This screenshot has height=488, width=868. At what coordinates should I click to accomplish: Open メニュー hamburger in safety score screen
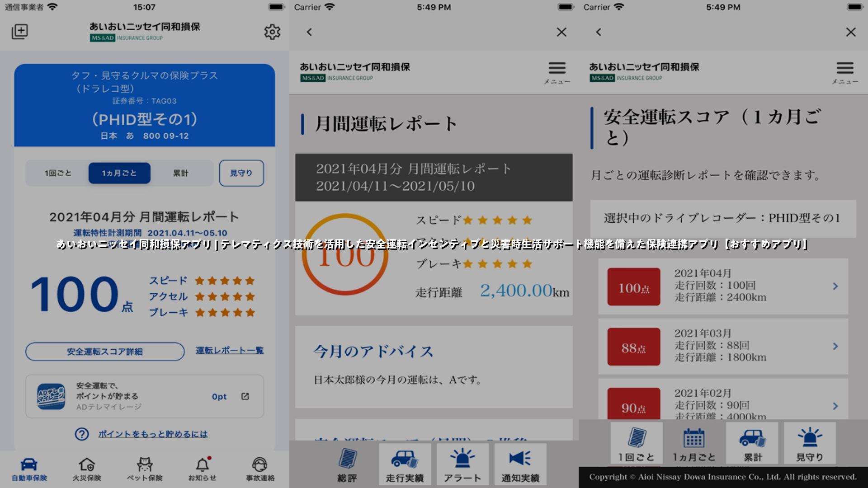pos(845,72)
